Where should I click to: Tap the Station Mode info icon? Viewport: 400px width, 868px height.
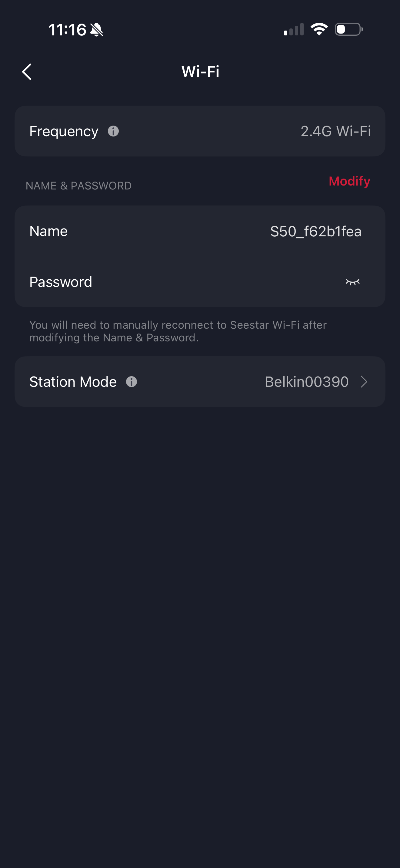click(x=132, y=382)
